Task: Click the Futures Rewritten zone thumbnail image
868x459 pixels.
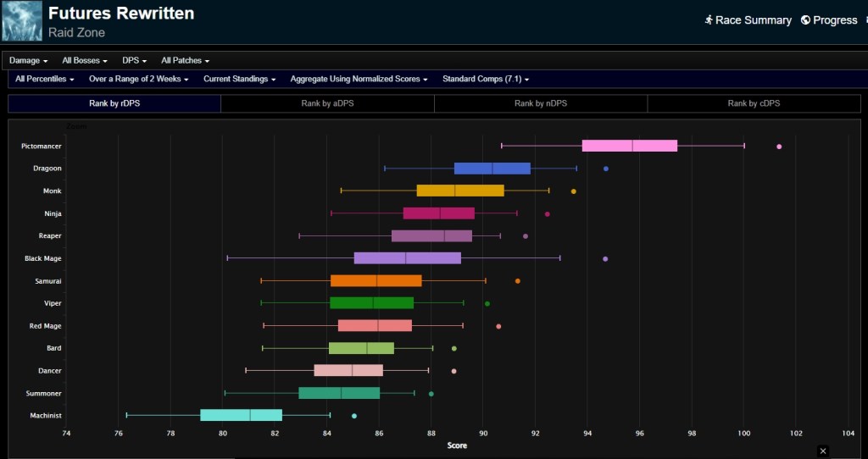Action: click(22, 21)
